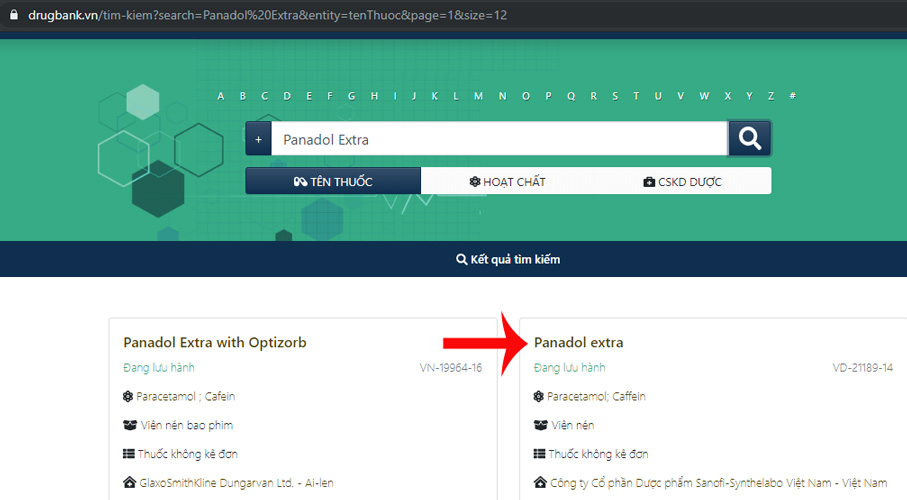Filter by letter P

(x=548, y=96)
